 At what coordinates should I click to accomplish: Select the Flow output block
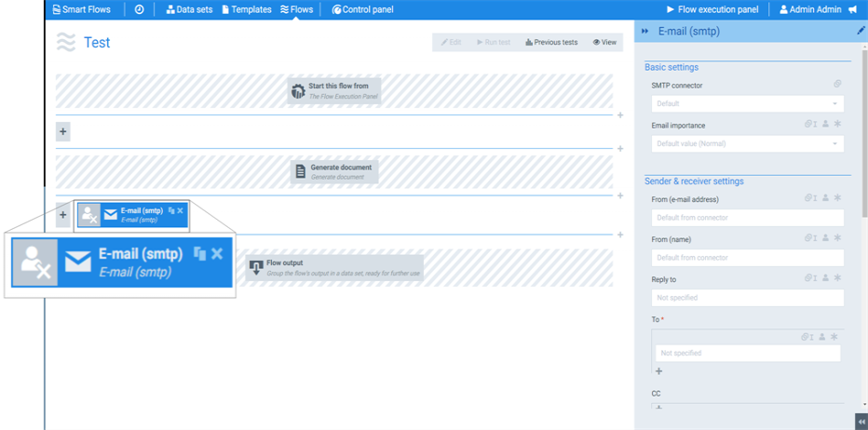tap(334, 267)
